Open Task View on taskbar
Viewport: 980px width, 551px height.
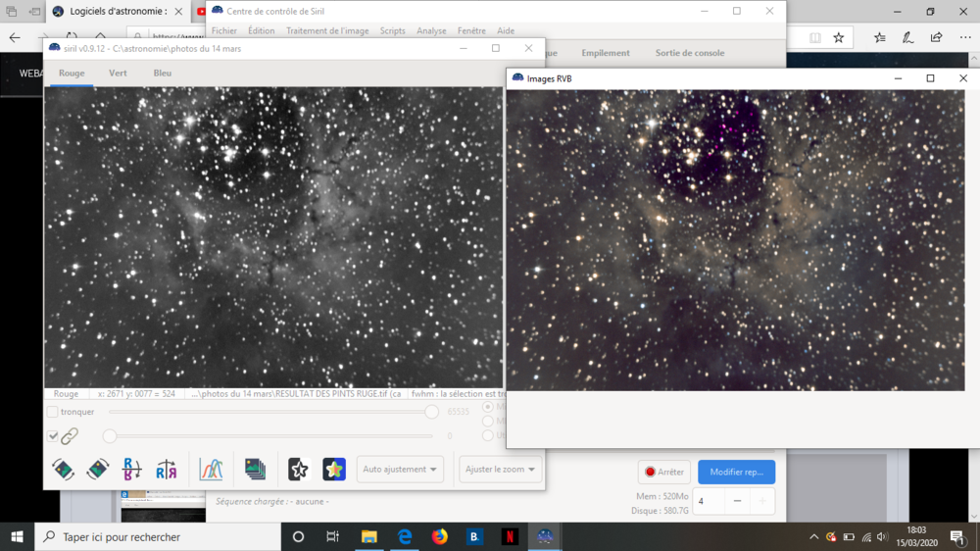[332, 536]
